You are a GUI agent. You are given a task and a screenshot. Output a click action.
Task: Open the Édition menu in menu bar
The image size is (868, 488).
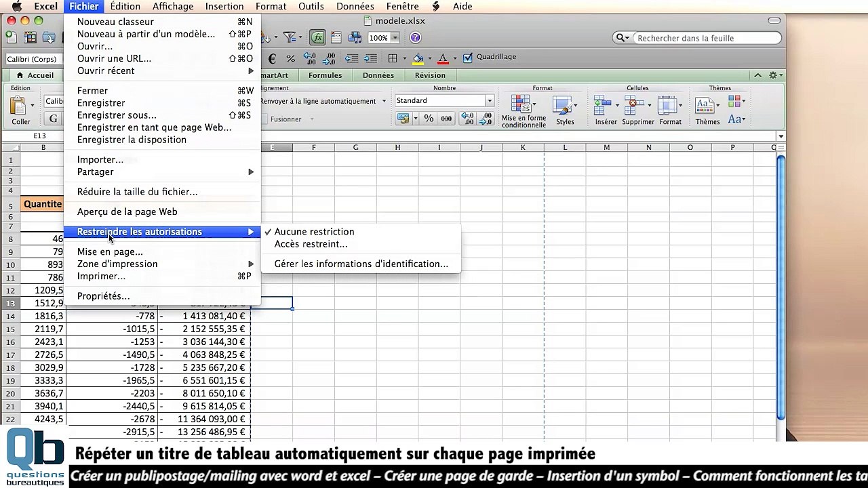(125, 6)
